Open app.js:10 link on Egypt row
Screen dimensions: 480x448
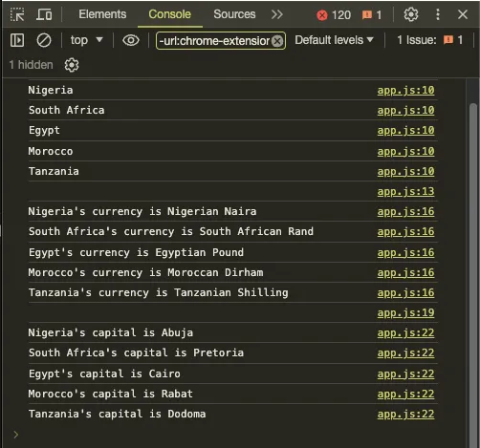[405, 131]
